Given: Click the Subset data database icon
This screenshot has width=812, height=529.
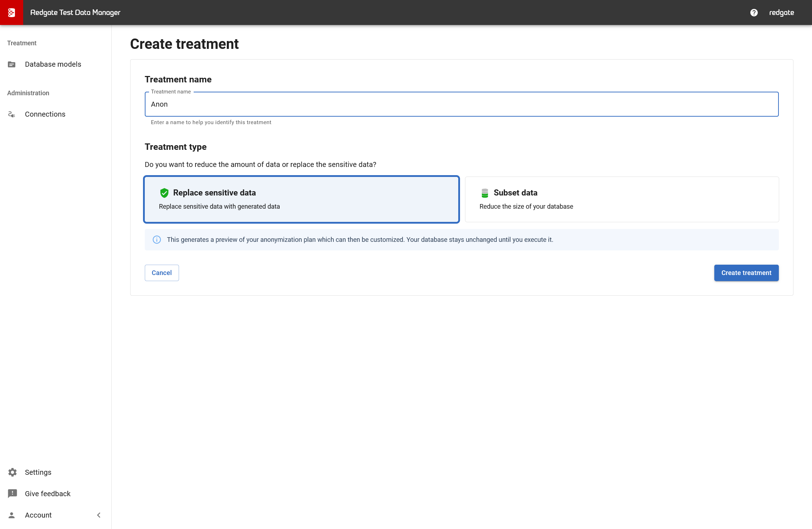Looking at the screenshot, I should (x=485, y=193).
